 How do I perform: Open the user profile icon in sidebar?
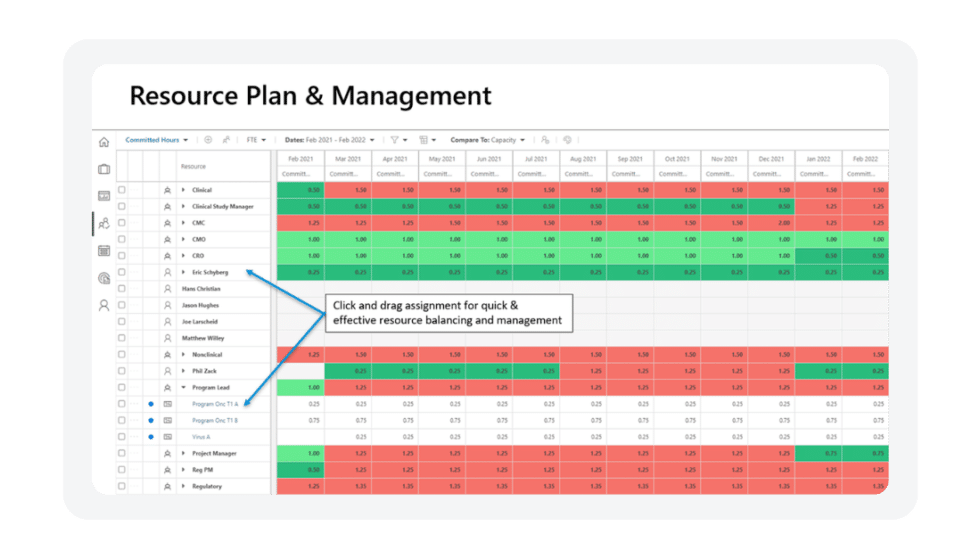pos(104,305)
